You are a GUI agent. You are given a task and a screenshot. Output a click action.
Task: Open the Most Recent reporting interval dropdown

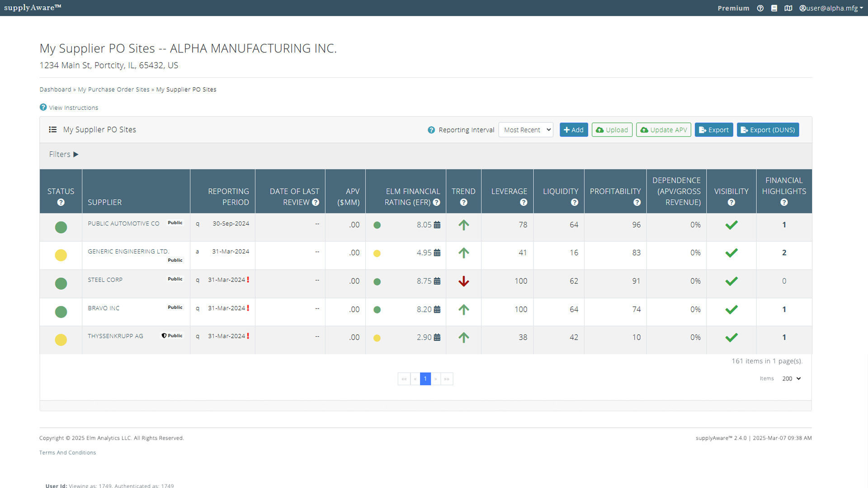pyautogui.click(x=526, y=130)
